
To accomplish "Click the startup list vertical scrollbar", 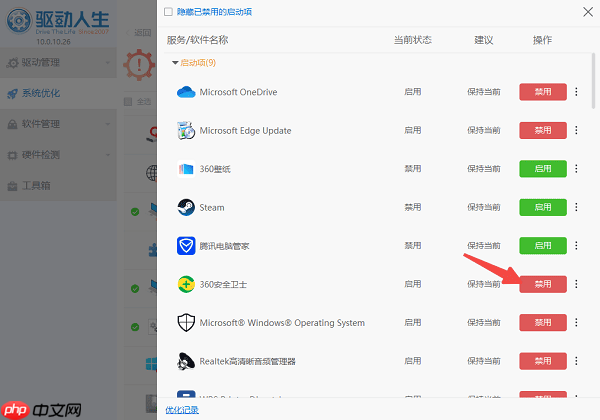I will [593, 81].
